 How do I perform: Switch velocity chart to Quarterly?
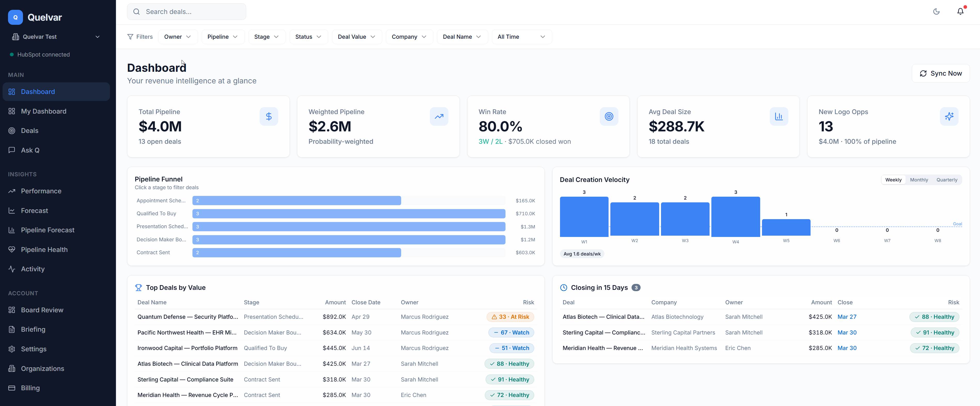click(946, 180)
